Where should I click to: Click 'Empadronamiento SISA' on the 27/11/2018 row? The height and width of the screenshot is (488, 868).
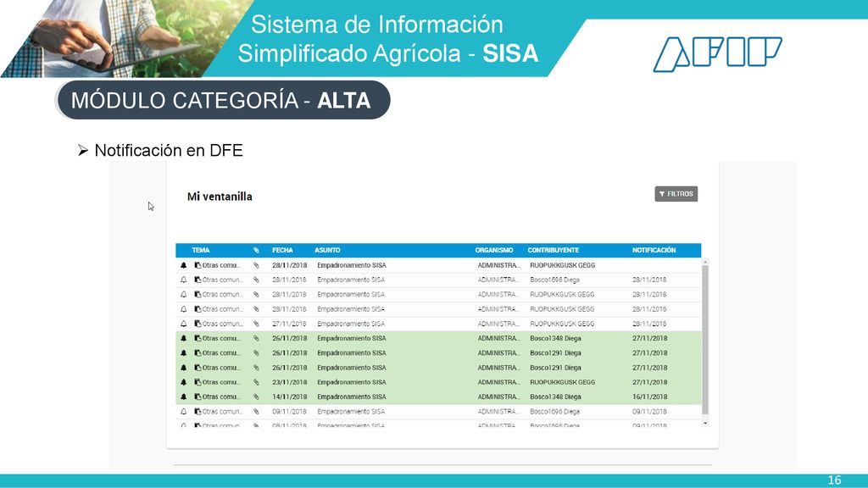[351, 324]
